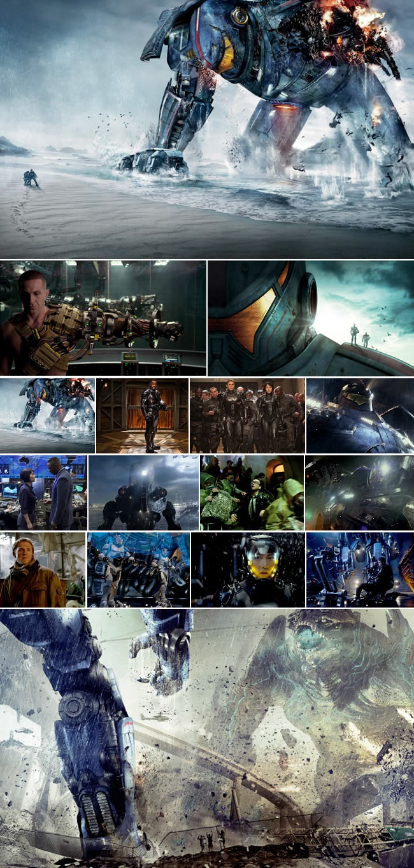Open thumbnail of robot with glowing chest light at sea
Image resolution: width=414 pixels, height=868 pixels.
pos(143,493)
